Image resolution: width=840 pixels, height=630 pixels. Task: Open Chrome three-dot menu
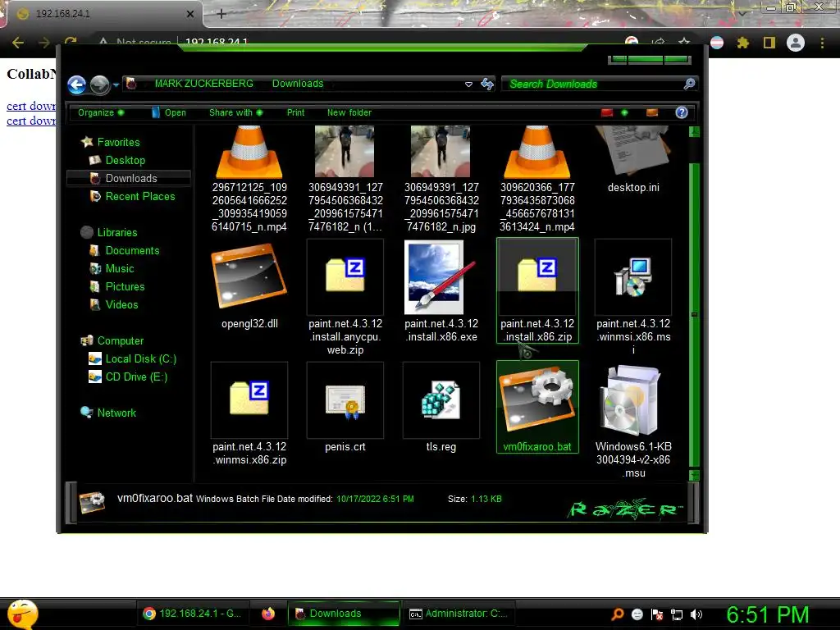click(822, 43)
